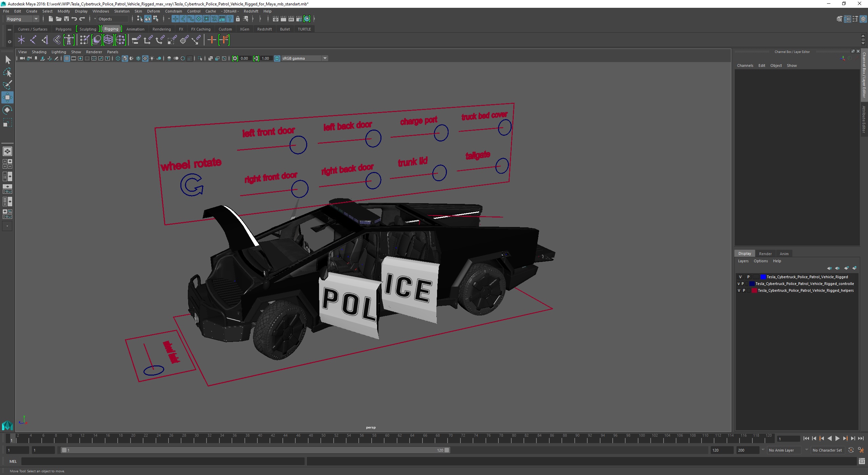Open the shelf options gear menu

(x=9, y=42)
